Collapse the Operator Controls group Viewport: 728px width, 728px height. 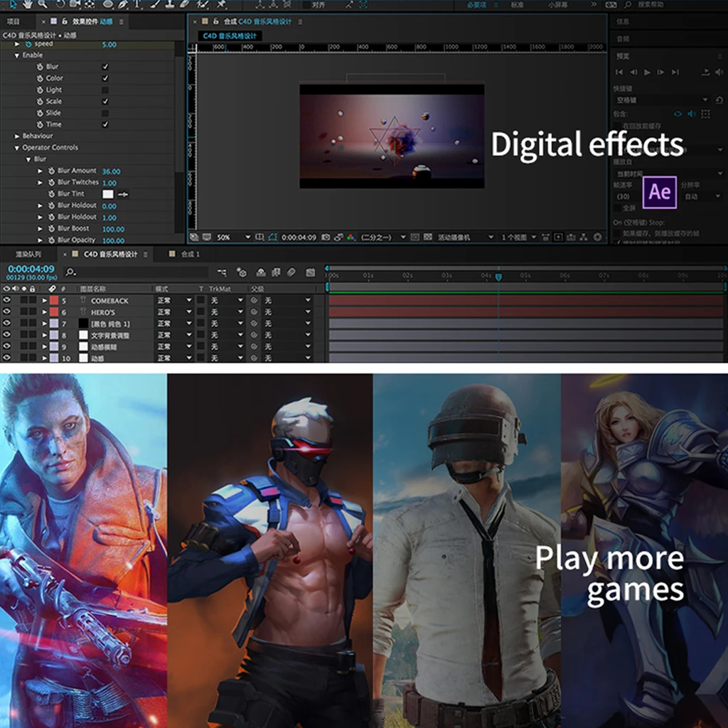(17, 148)
